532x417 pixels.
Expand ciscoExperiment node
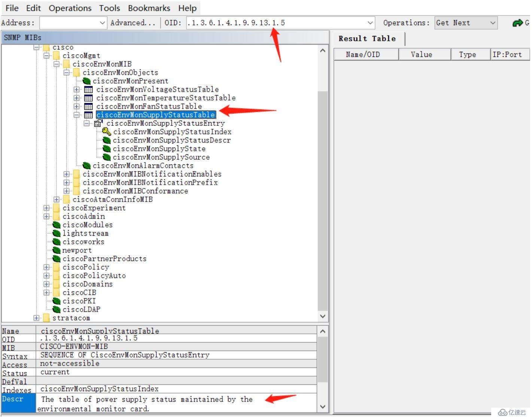point(46,208)
